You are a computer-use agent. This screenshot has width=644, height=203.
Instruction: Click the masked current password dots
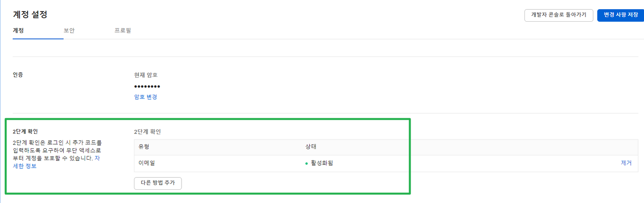[x=147, y=86]
